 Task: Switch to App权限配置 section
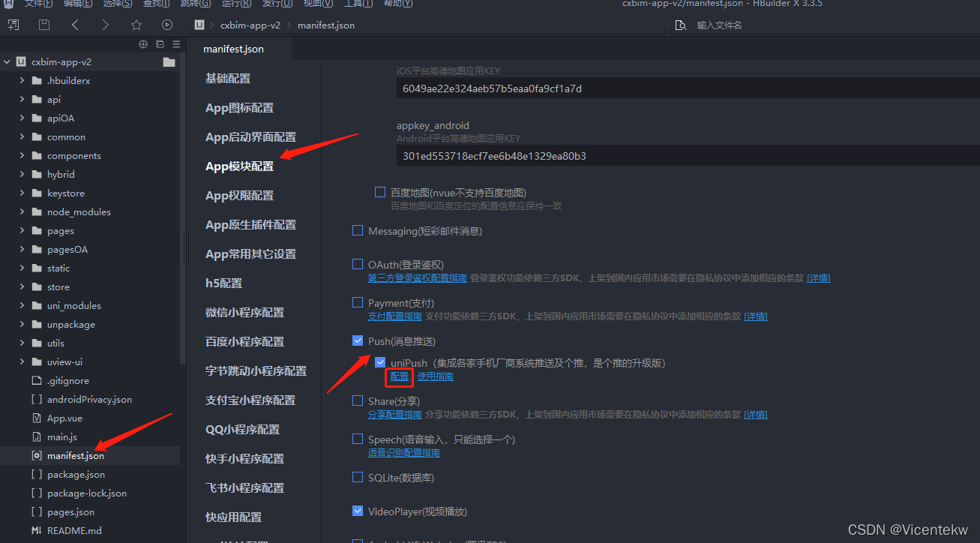tap(239, 195)
